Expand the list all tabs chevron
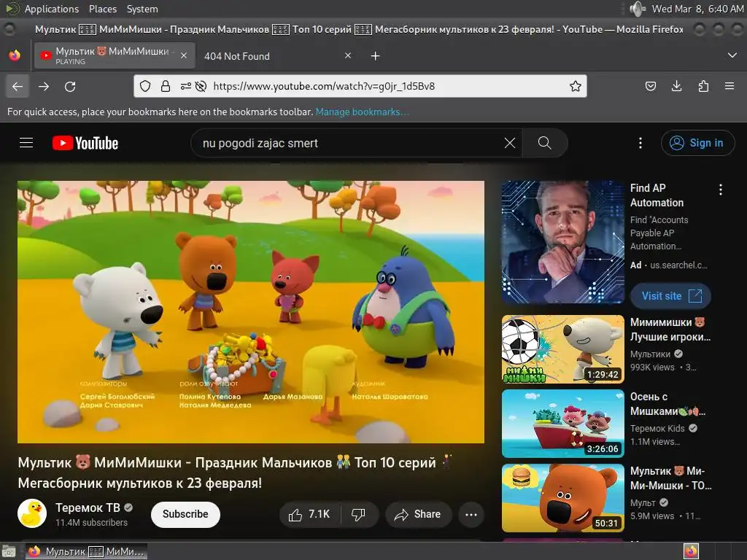747x560 pixels. 732,55
